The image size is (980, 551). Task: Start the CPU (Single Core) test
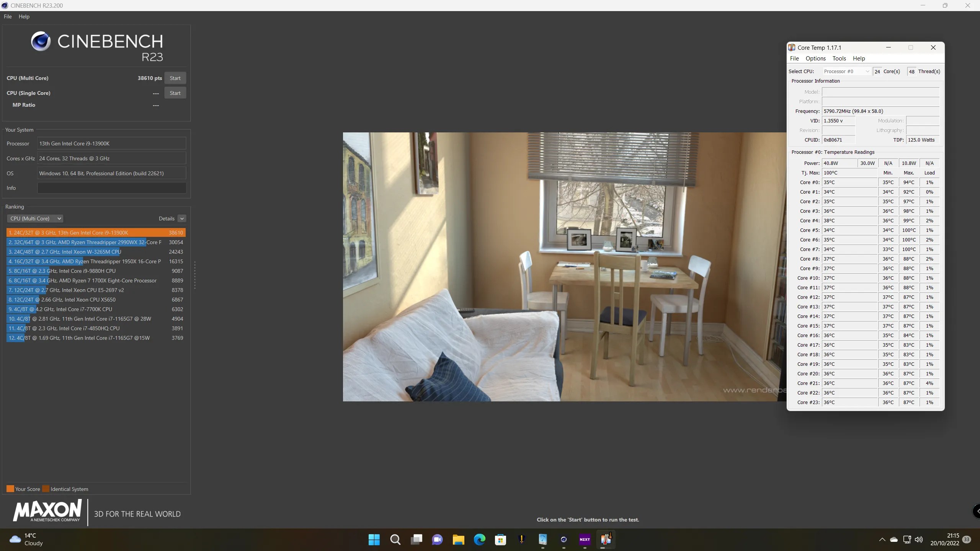pyautogui.click(x=175, y=93)
